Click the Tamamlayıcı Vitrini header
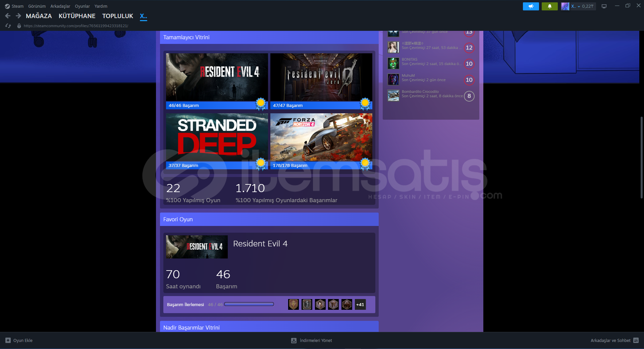 coord(269,37)
